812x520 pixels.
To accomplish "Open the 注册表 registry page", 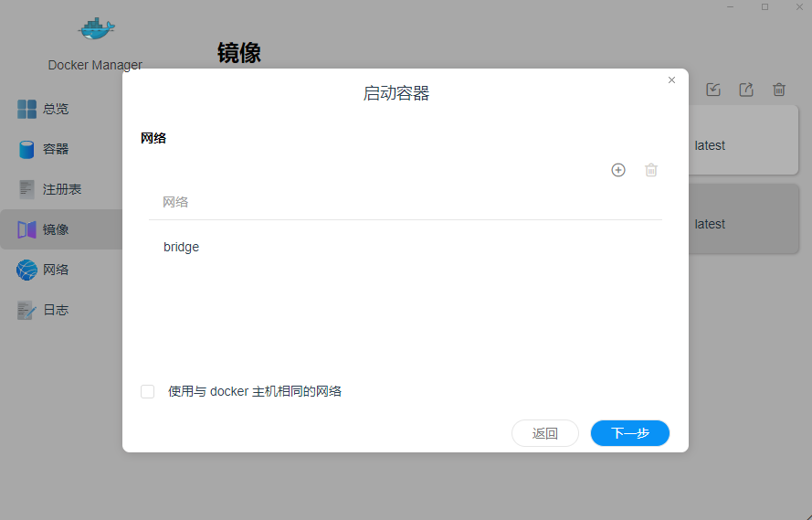I will pos(61,189).
